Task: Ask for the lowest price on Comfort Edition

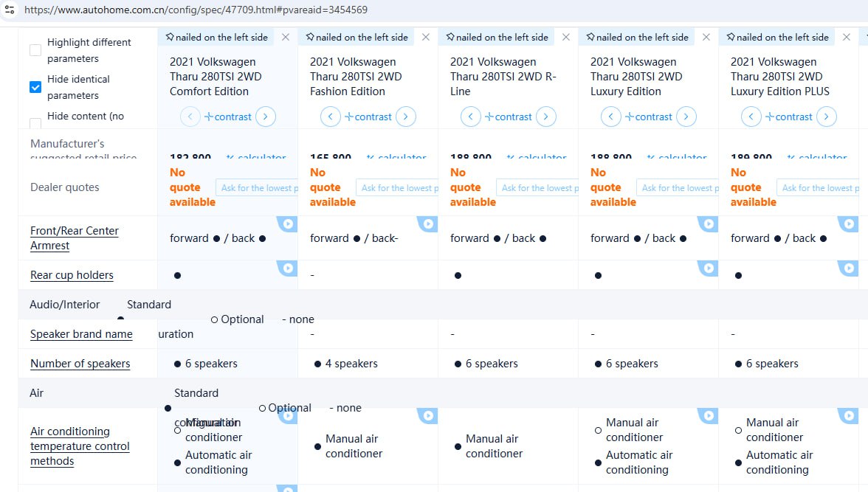Action: (x=257, y=188)
